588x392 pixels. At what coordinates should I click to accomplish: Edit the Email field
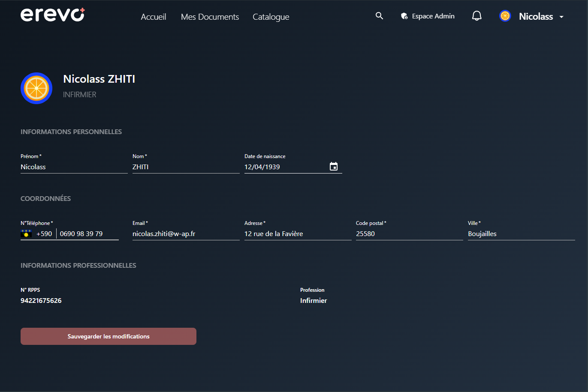(186, 234)
